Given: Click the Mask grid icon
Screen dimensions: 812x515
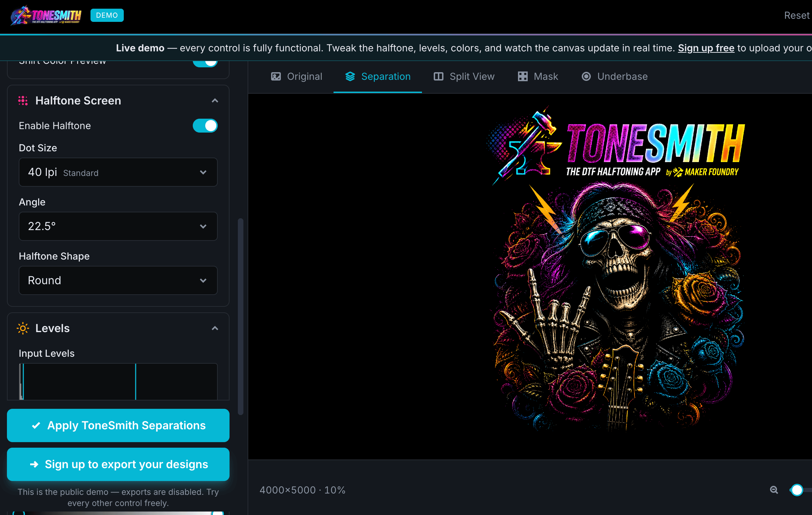Looking at the screenshot, I should coord(523,76).
